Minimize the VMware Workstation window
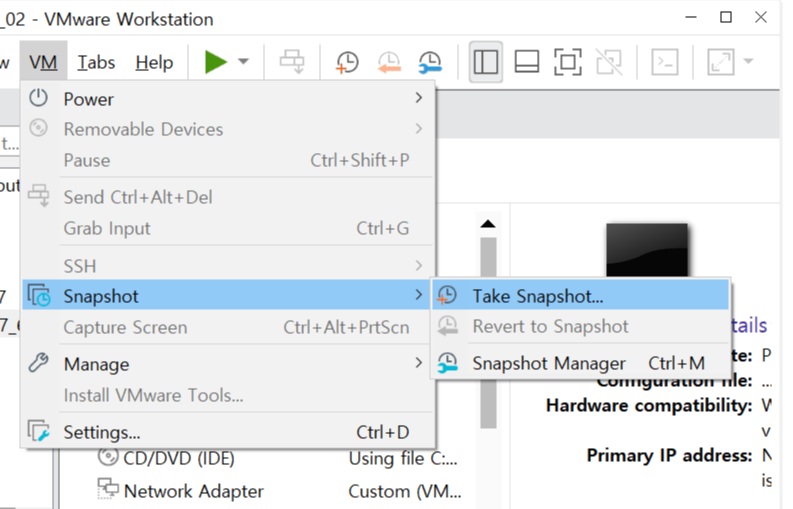Screen dimensions: 793x509 [691, 17]
